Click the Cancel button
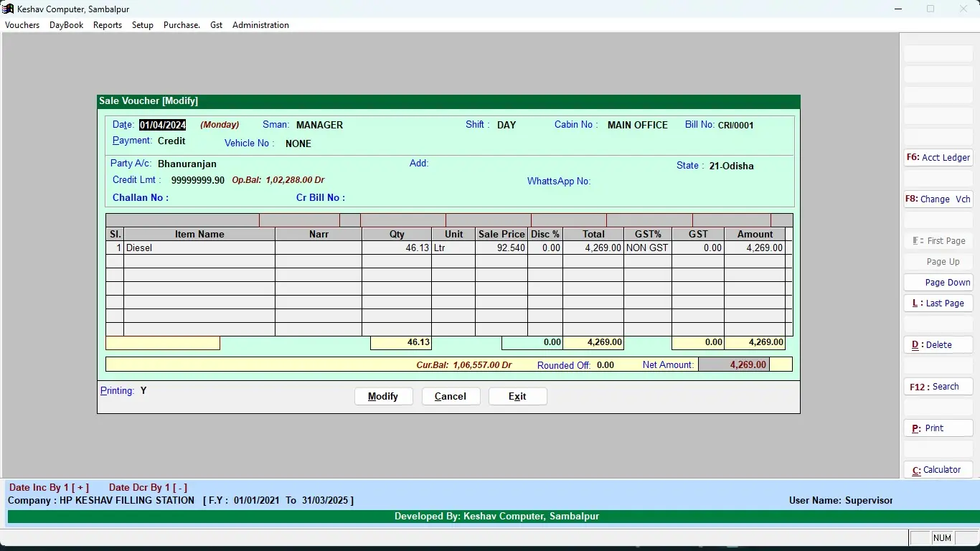 pyautogui.click(x=451, y=397)
